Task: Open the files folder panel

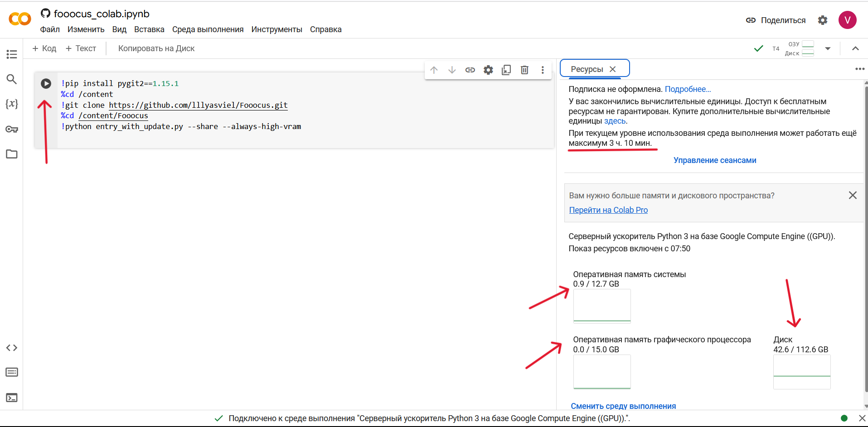Action: coord(12,154)
